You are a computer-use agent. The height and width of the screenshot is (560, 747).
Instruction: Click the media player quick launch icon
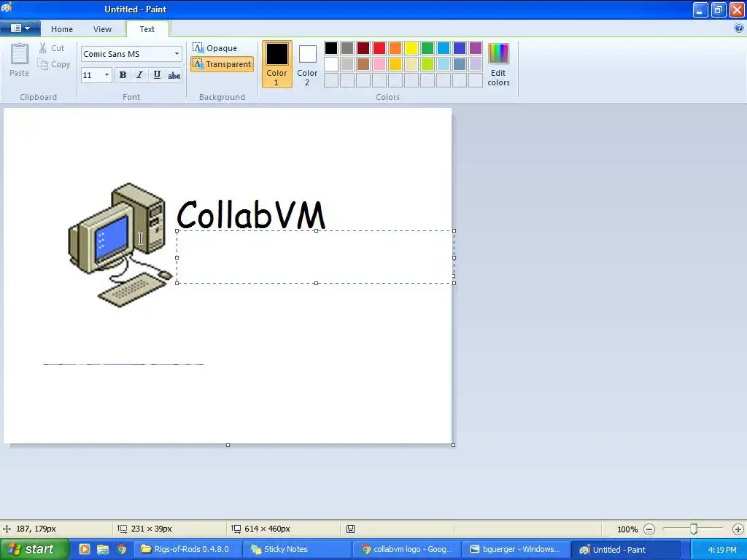85,549
